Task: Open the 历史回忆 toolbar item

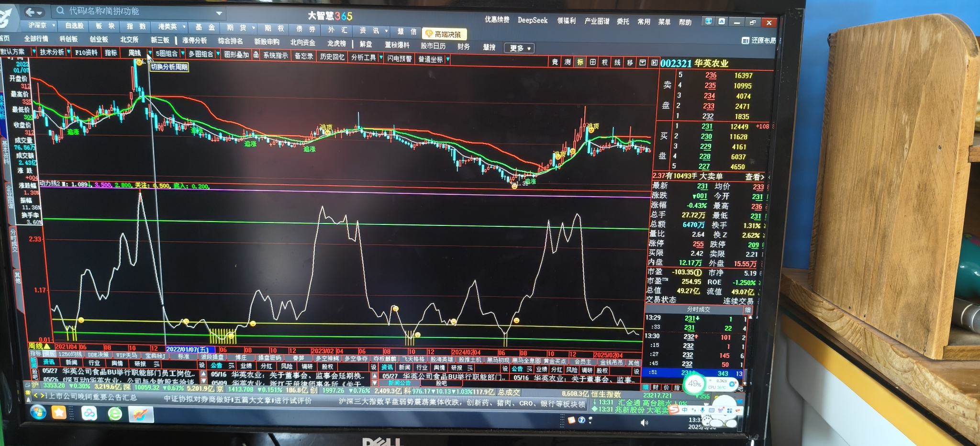Action: pos(332,56)
